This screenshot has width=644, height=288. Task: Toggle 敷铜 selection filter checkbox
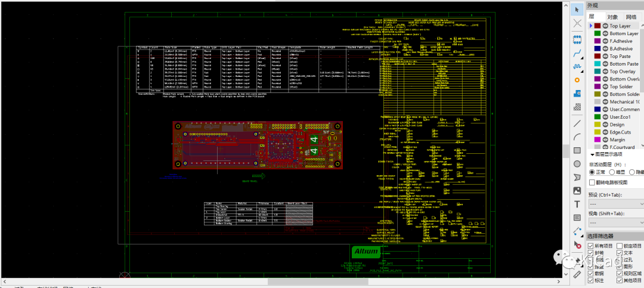[x=590, y=274]
